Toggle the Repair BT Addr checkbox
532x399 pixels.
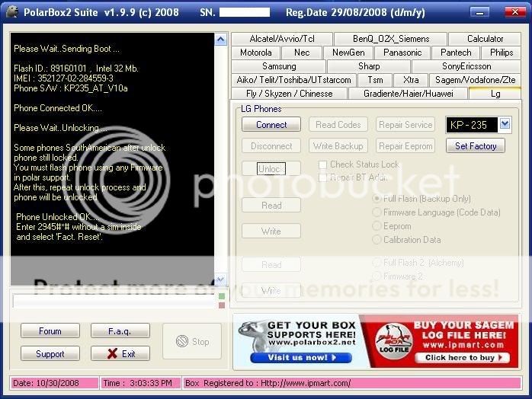click(322, 177)
